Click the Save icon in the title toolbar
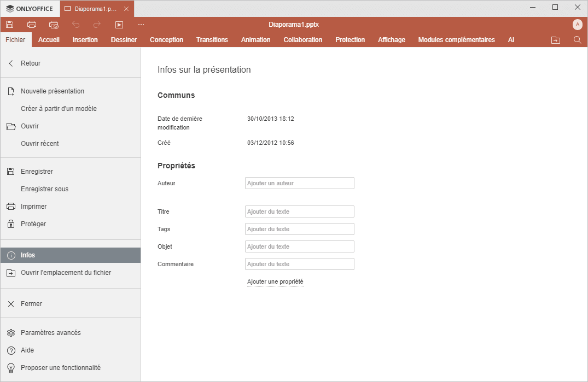Image resolution: width=588 pixels, height=382 pixels. [10, 25]
